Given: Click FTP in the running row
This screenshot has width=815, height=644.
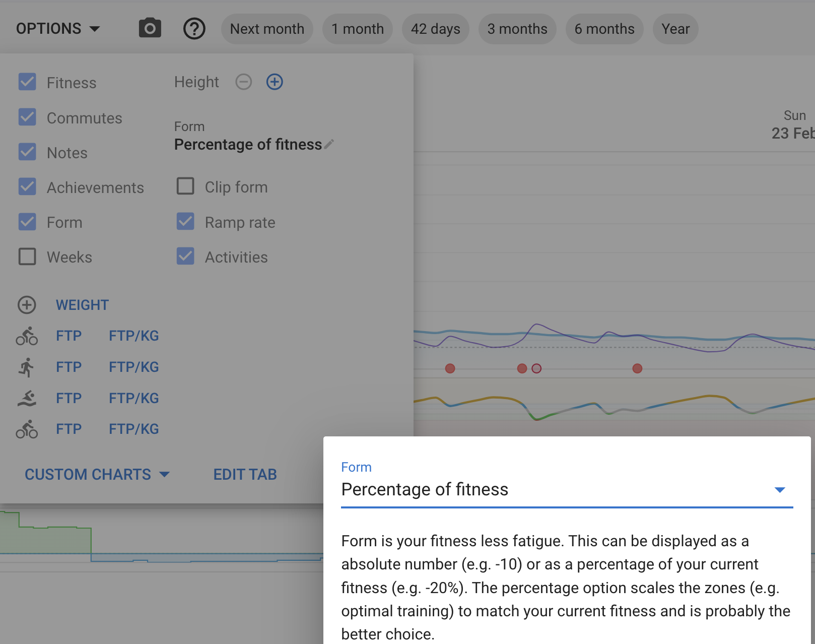Looking at the screenshot, I should tap(69, 367).
